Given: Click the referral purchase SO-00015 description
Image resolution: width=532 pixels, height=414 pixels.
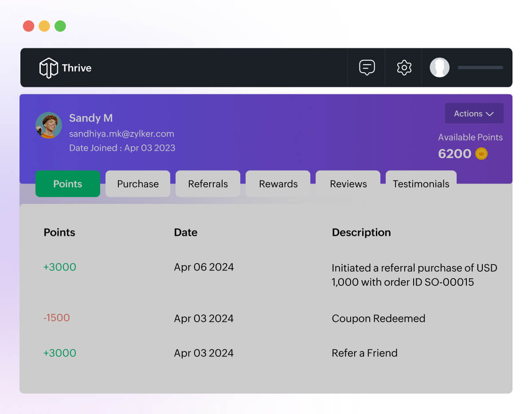Looking at the screenshot, I should [414, 275].
